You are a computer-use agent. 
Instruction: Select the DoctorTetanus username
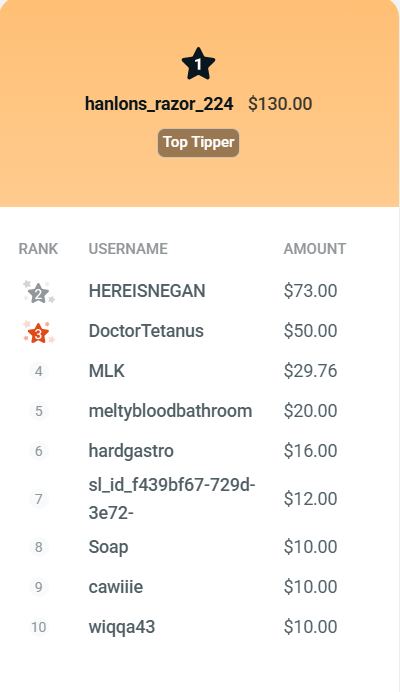146,331
